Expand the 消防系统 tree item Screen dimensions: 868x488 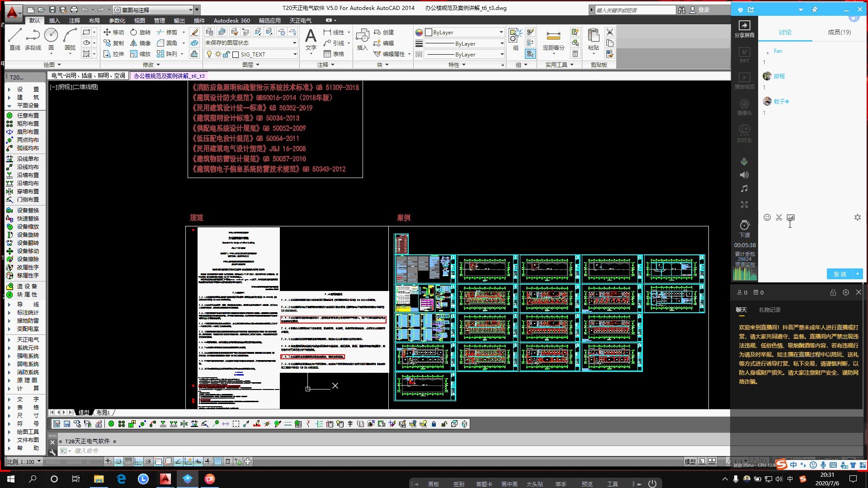click(x=24, y=372)
